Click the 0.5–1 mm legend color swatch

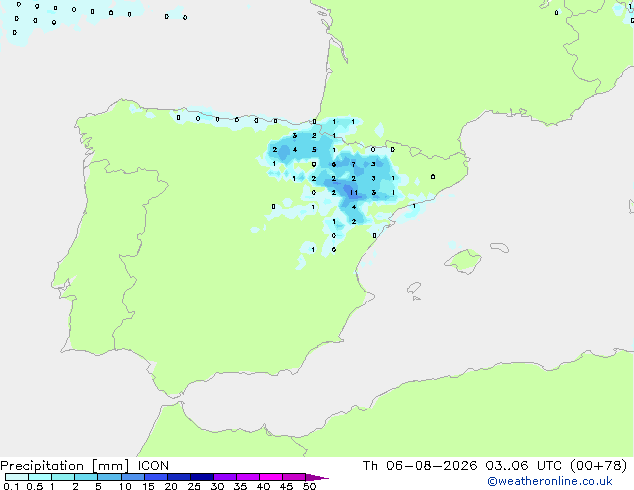[40, 477]
